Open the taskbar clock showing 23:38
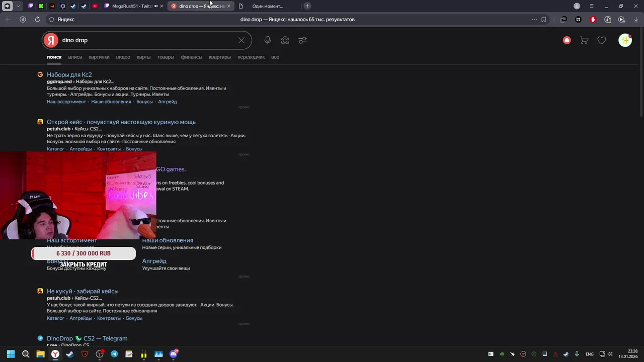The image size is (644, 362). coord(628,354)
